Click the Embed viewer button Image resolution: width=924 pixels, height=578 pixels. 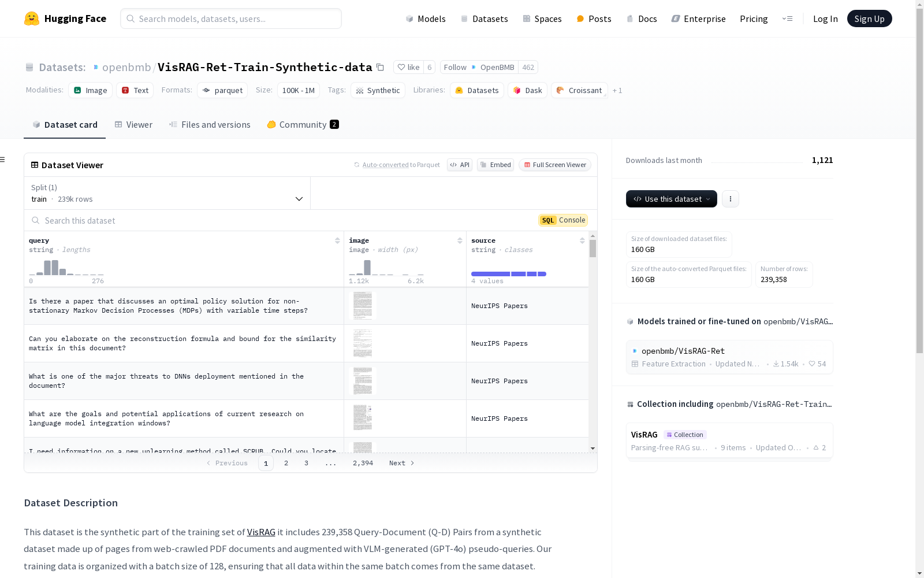coord(495,165)
